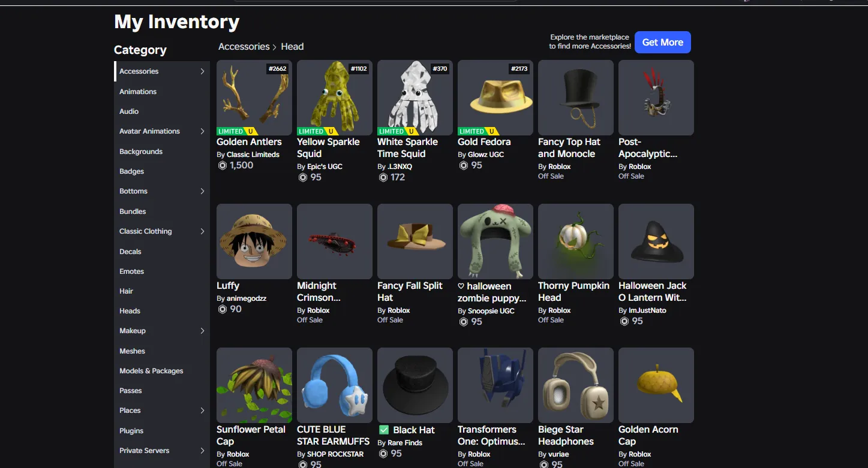Select the Luffy head accessory image
This screenshot has width=868, height=468.
tap(254, 241)
